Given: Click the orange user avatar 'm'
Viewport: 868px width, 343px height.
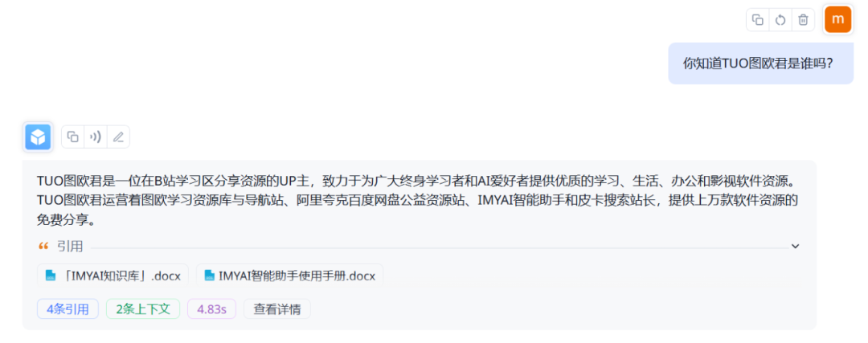Looking at the screenshot, I should (838, 20).
